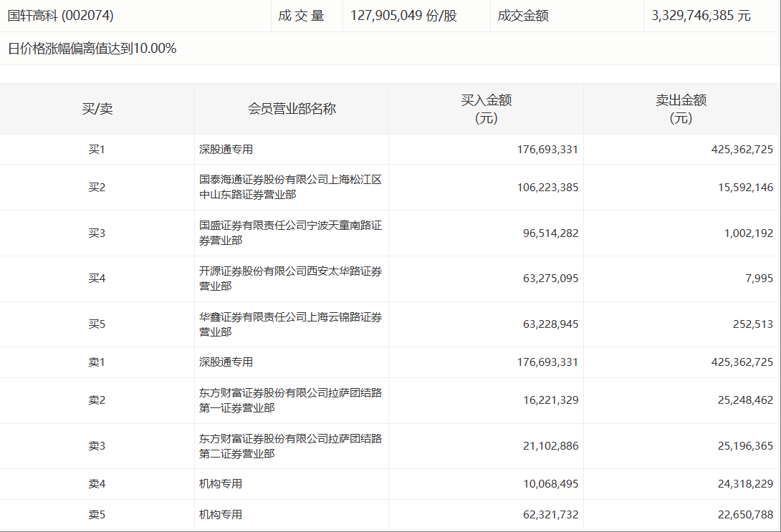The image size is (781, 532).
Task: Click the buy amount 106,223,385
Action: pyautogui.click(x=547, y=187)
